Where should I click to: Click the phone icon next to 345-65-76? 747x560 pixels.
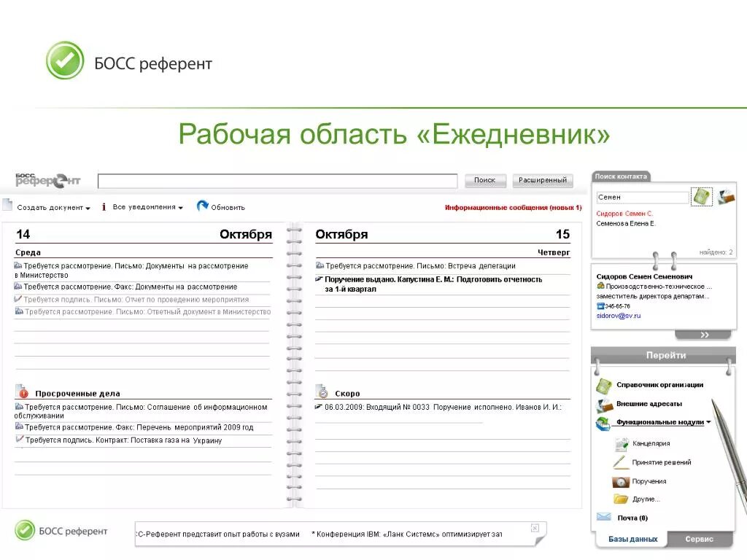click(600, 306)
